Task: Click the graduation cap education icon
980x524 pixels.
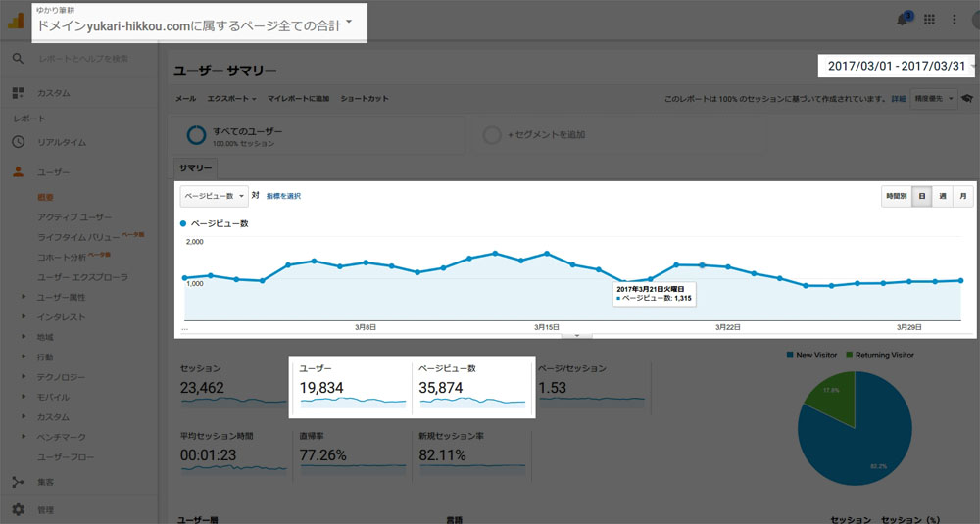Action: click(x=967, y=99)
